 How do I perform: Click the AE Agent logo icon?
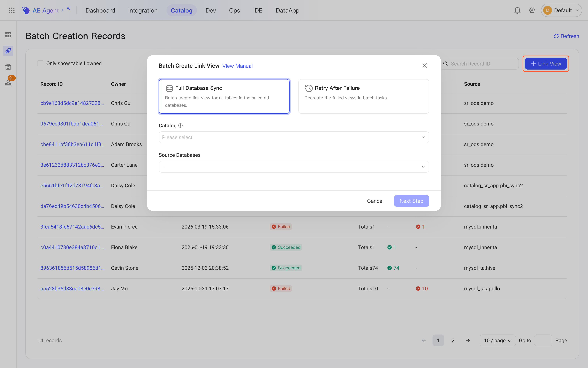pyautogui.click(x=26, y=10)
